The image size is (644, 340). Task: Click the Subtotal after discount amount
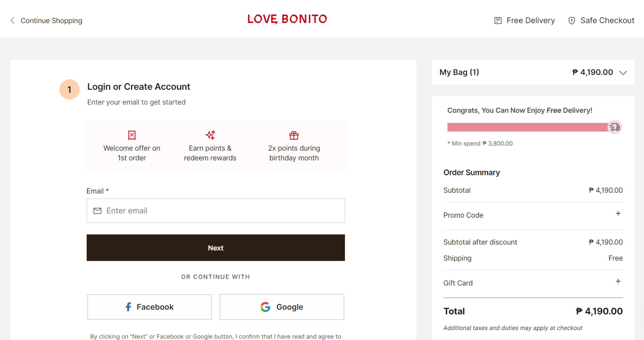pyautogui.click(x=605, y=242)
